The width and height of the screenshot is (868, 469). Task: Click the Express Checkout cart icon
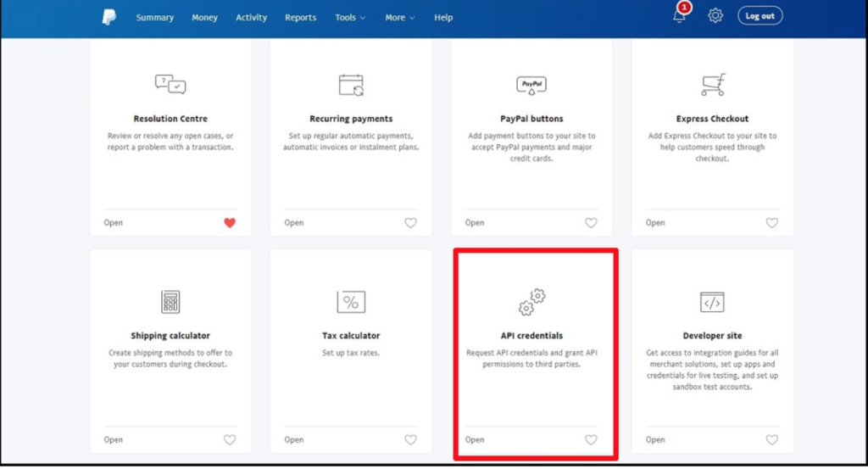coord(712,84)
